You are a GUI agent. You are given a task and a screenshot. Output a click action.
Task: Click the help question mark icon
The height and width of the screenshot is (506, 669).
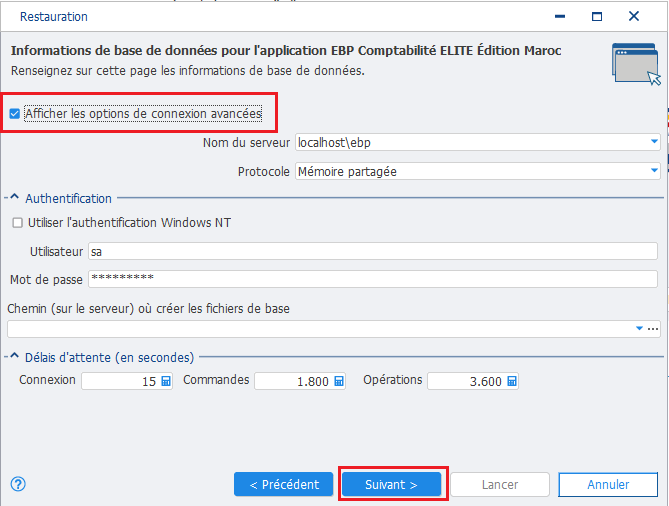coord(18,484)
